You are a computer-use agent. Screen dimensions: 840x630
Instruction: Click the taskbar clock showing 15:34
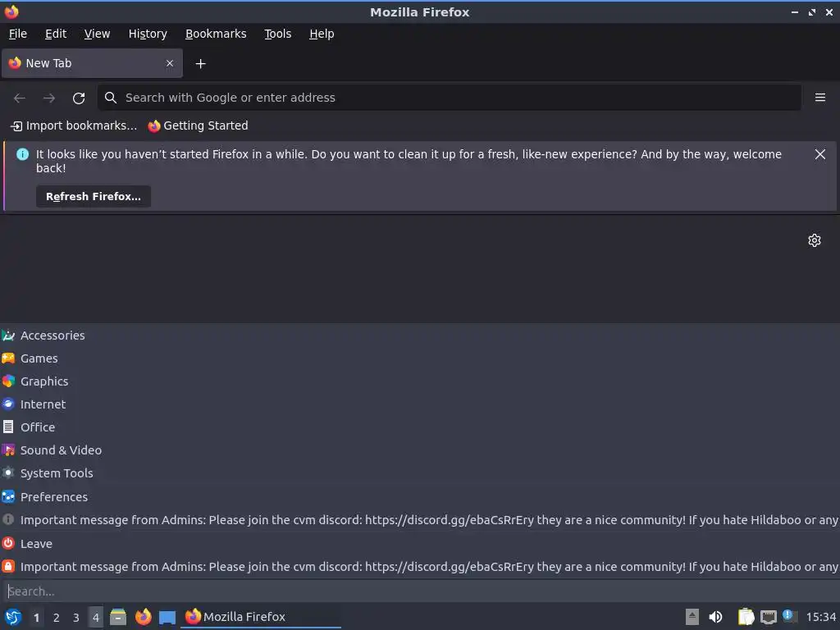coord(820,617)
